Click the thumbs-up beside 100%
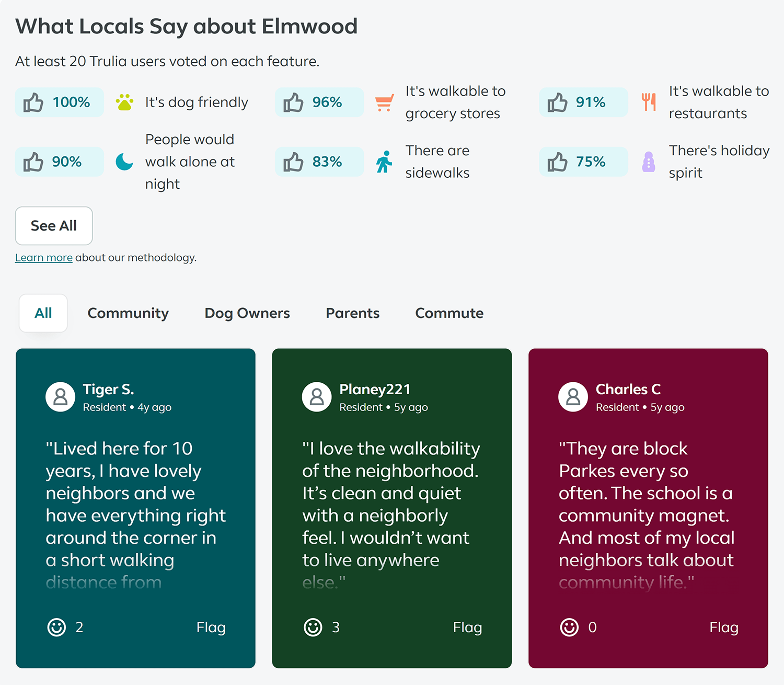This screenshot has width=784, height=685. coord(33,102)
